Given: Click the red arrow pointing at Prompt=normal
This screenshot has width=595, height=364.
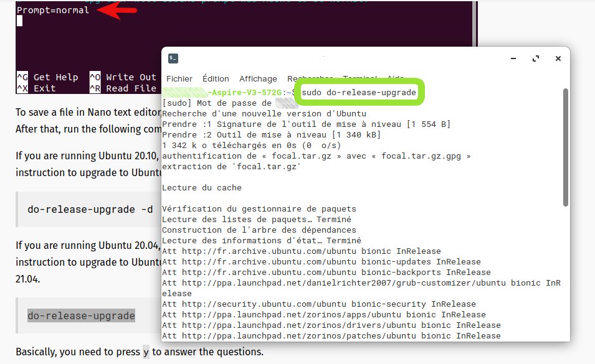Looking at the screenshot, I should (x=117, y=10).
